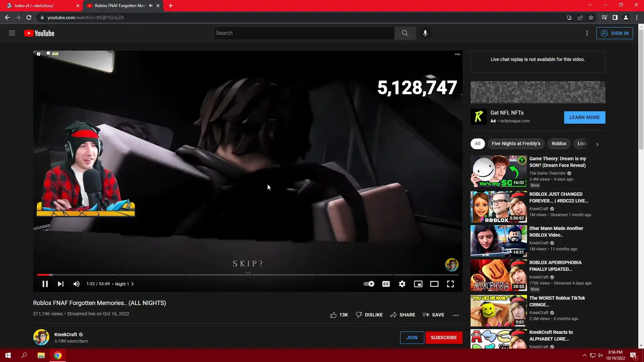Viewport: 644px width, 362px height.
Task: Toggle the autoplay switch
Action: click(x=369, y=284)
